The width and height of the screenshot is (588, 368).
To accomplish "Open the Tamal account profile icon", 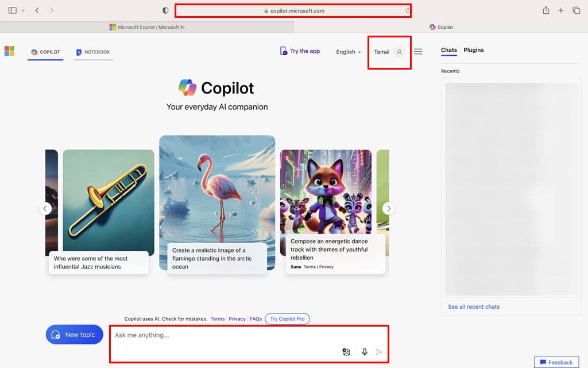I will click(x=399, y=52).
